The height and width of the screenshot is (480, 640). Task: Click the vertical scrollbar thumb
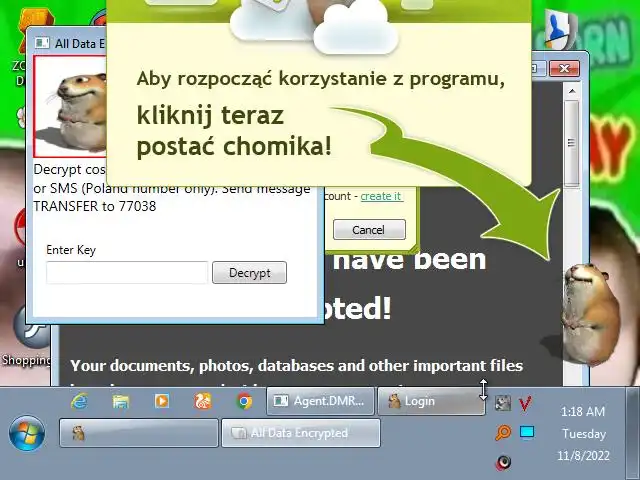click(572, 143)
